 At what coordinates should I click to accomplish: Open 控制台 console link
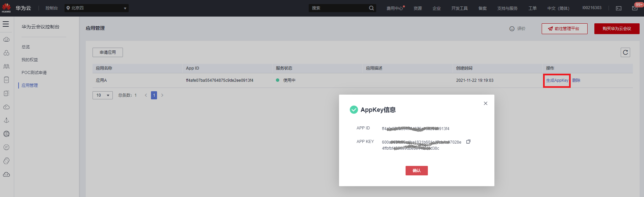click(x=52, y=8)
